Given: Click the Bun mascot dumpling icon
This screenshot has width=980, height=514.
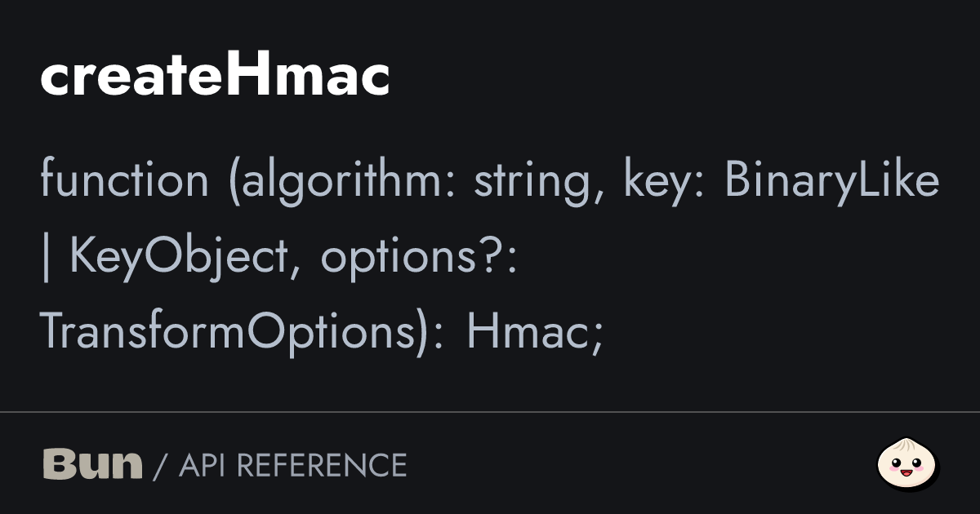Looking at the screenshot, I should 908,464.
